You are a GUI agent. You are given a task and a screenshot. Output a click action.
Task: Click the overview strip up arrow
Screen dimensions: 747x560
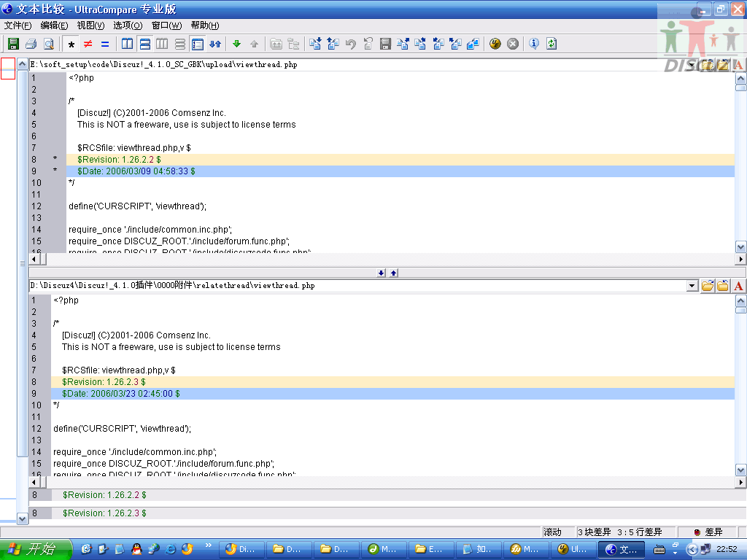click(x=22, y=64)
